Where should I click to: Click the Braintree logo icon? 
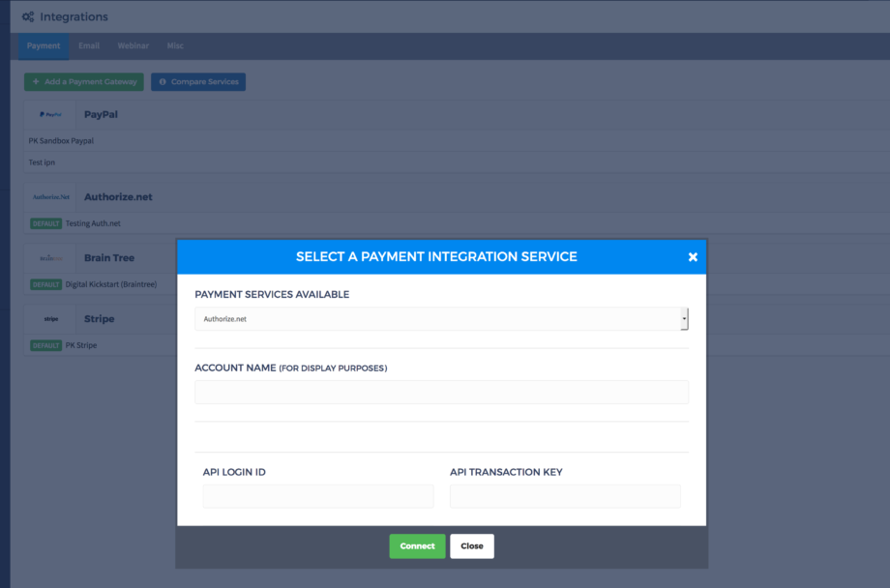tap(50, 258)
